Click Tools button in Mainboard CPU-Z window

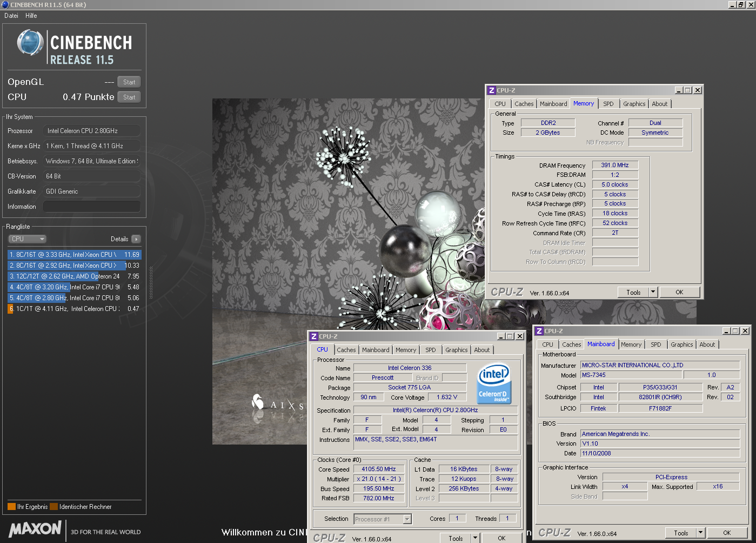pyautogui.click(x=681, y=533)
